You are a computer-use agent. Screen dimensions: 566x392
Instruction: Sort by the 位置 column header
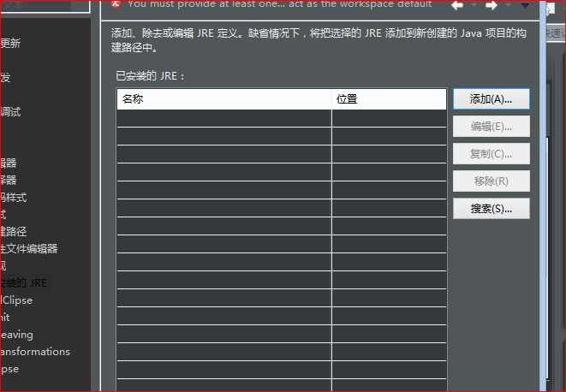tap(389, 99)
